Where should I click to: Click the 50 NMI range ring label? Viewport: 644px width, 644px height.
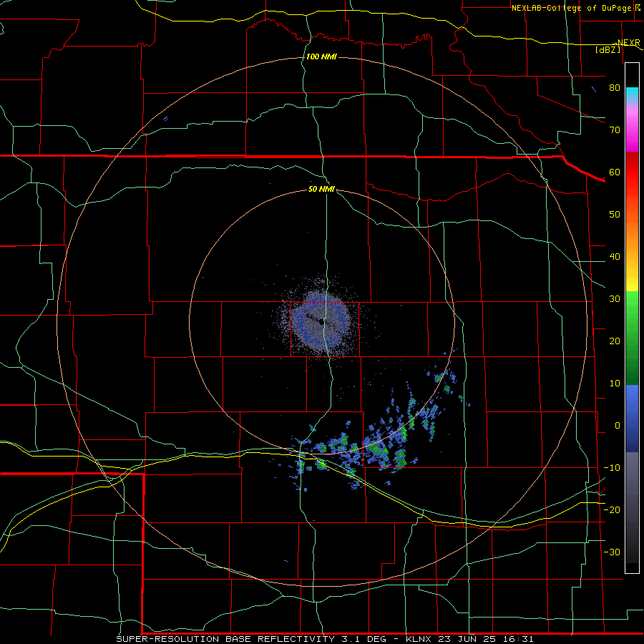coord(321,189)
